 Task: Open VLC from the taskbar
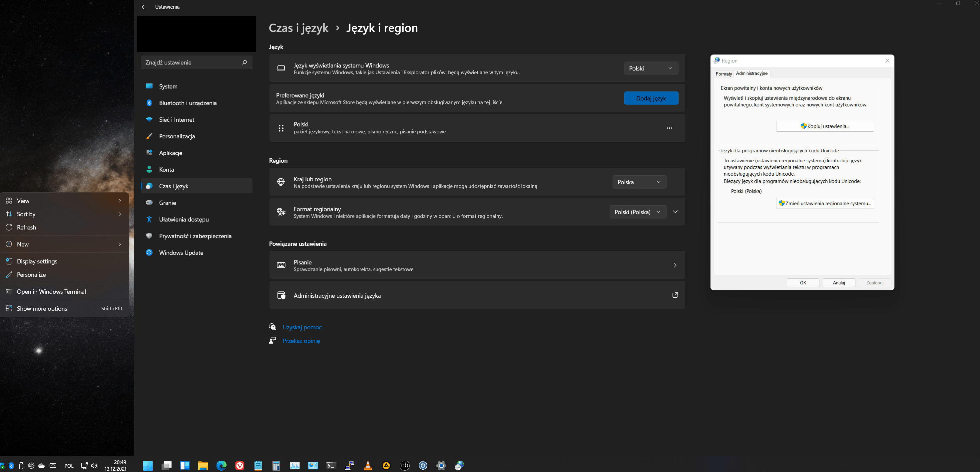click(368, 465)
